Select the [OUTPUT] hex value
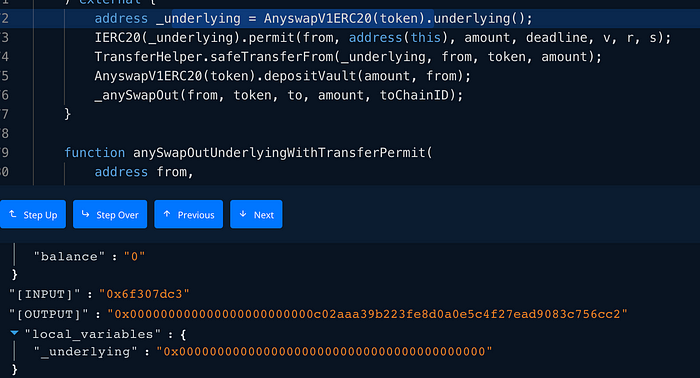 pos(367,314)
